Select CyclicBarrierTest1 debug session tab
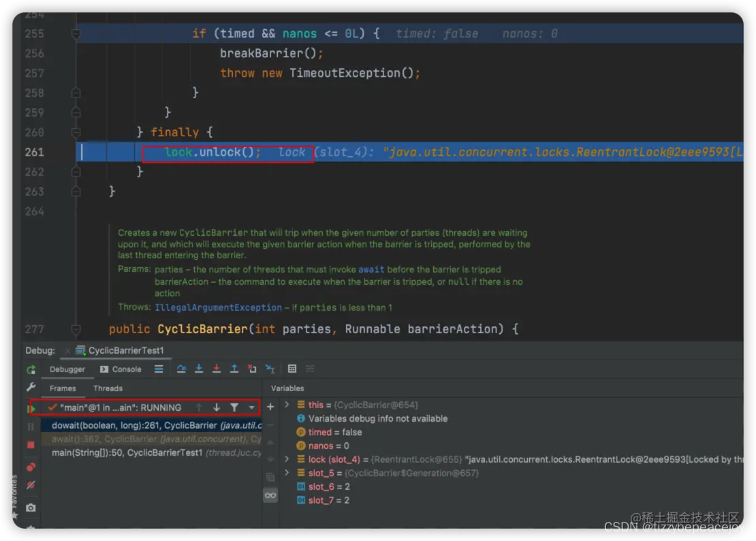The height and width of the screenshot is (541, 756). click(x=121, y=350)
